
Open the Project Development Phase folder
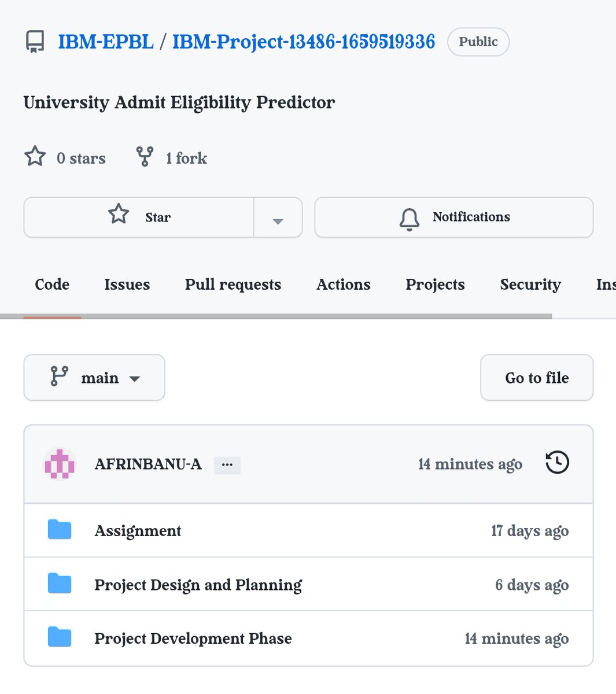(x=193, y=638)
